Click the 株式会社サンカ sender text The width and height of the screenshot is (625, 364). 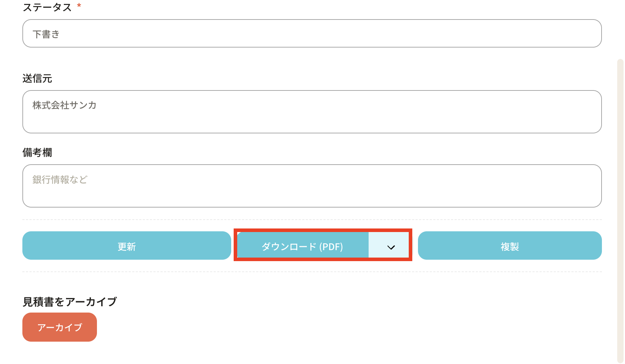tap(64, 105)
